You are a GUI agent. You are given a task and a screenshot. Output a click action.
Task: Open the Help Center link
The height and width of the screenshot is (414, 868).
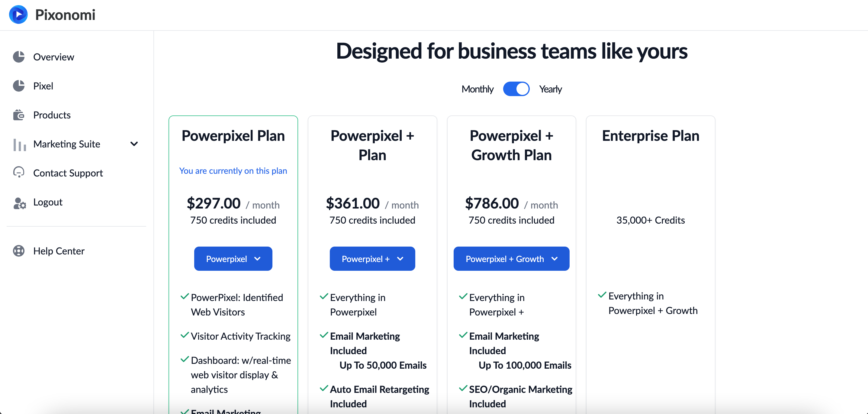(59, 251)
